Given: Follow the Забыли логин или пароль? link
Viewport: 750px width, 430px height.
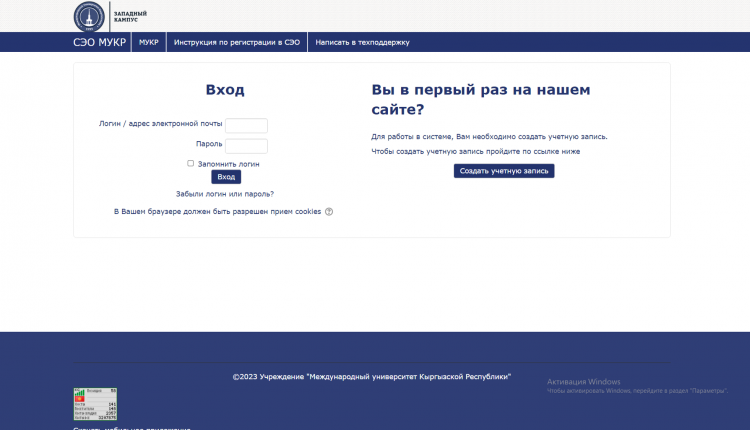Looking at the screenshot, I should tap(224, 194).
